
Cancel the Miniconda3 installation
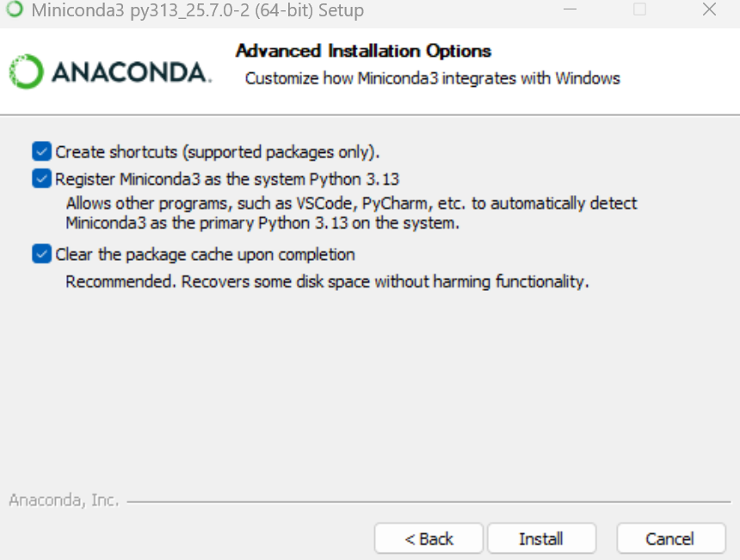pos(670,538)
